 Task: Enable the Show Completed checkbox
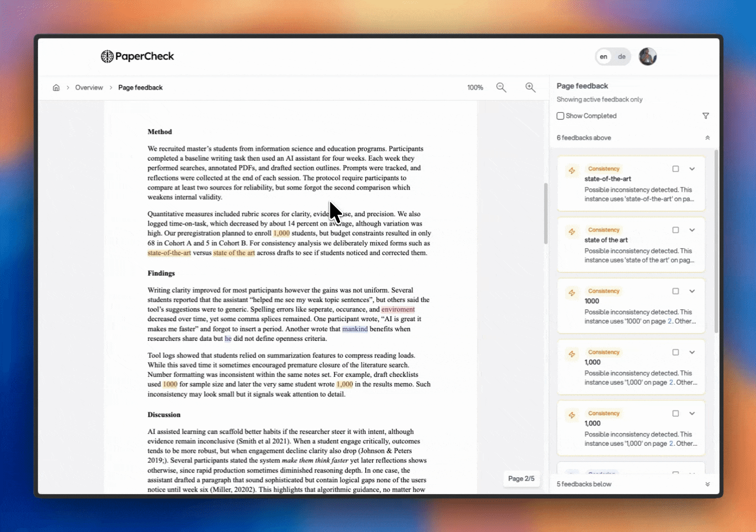[560, 116]
